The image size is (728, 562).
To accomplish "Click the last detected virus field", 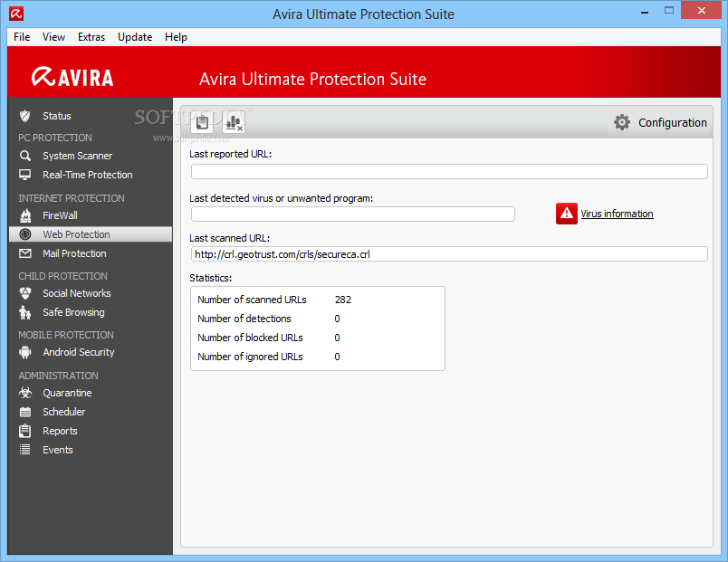I will tap(353, 214).
